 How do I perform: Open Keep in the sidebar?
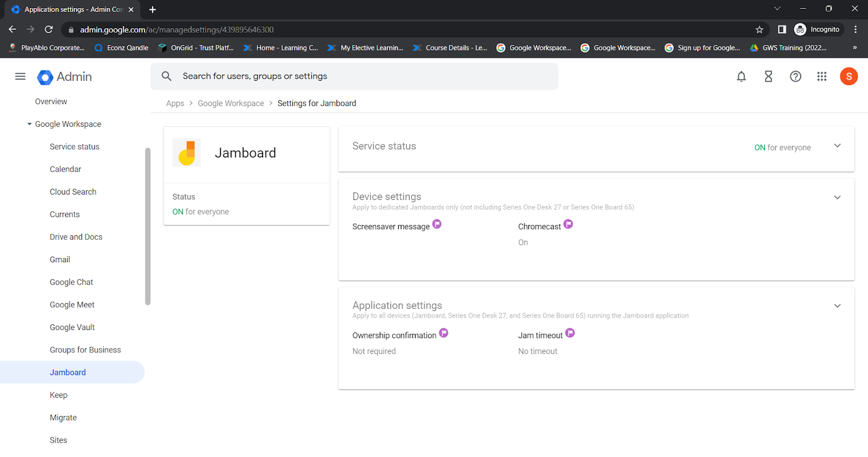point(59,395)
